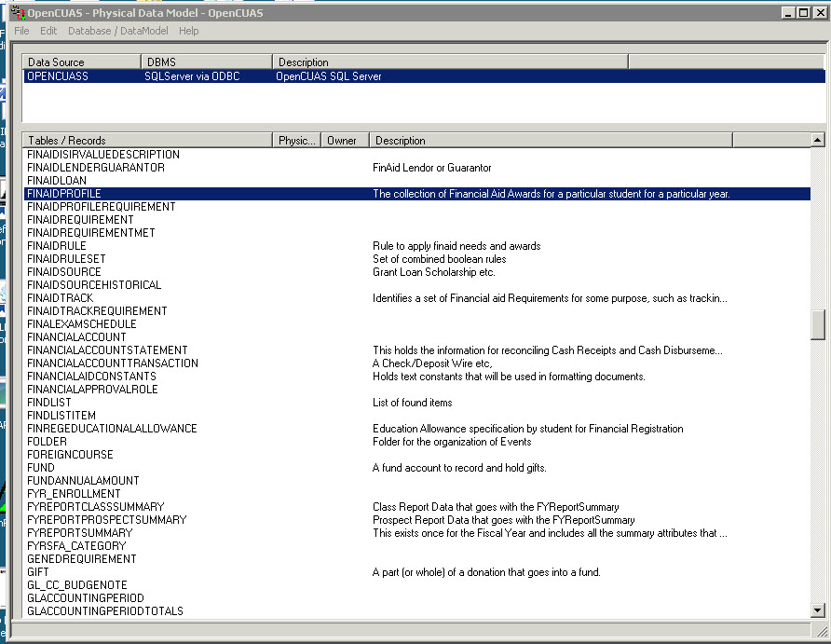Click 'Folder for the organization of Events' description

click(452, 442)
